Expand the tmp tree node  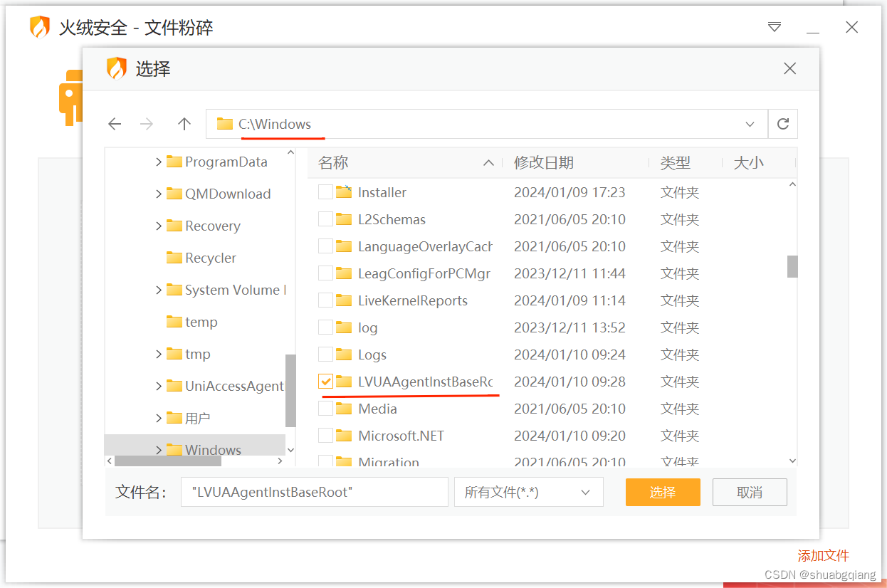[x=159, y=354]
